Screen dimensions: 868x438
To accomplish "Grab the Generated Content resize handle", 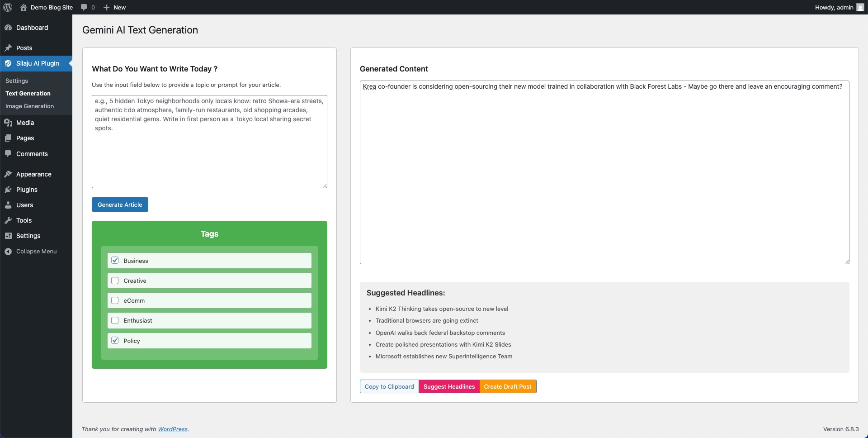I will (847, 262).
